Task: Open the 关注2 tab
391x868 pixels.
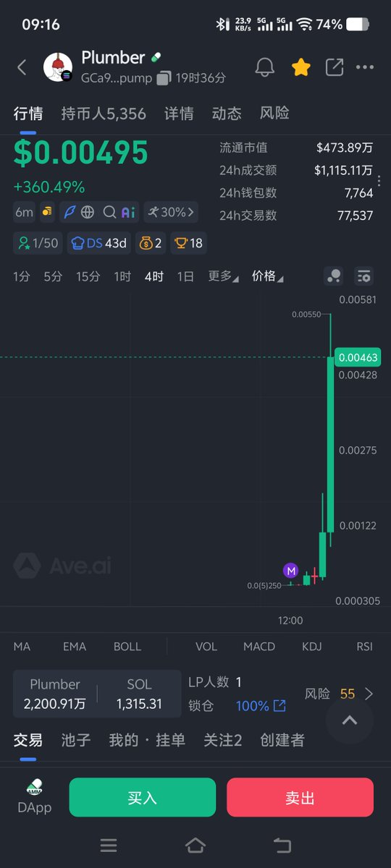Action: [223, 740]
